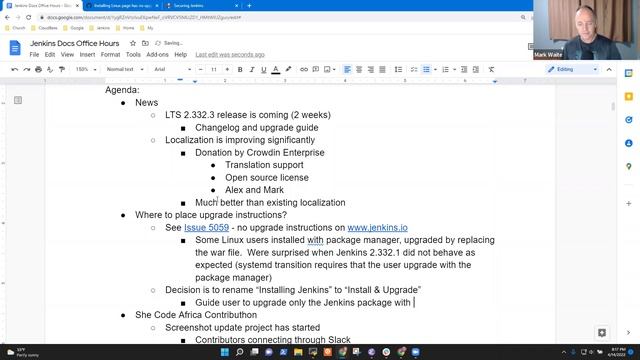Screen dimensions: 640x360
Task: Open the Edit menu
Action: [x=50, y=54]
